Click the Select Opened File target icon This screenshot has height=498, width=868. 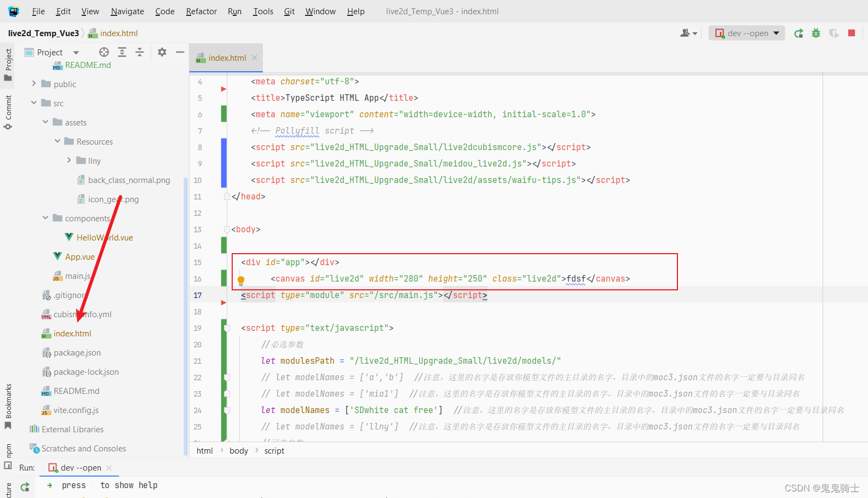pos(104,52)
